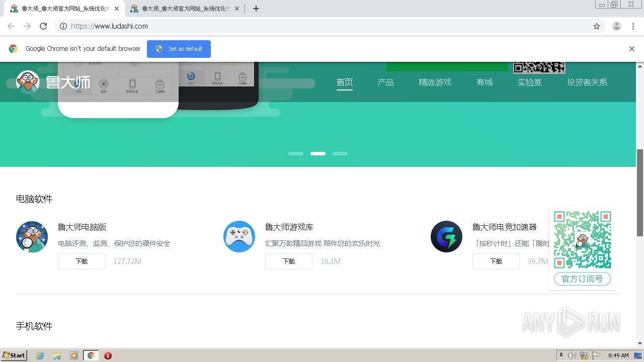
Task: Open the media player taskbar icon
Action: (74, 355)
